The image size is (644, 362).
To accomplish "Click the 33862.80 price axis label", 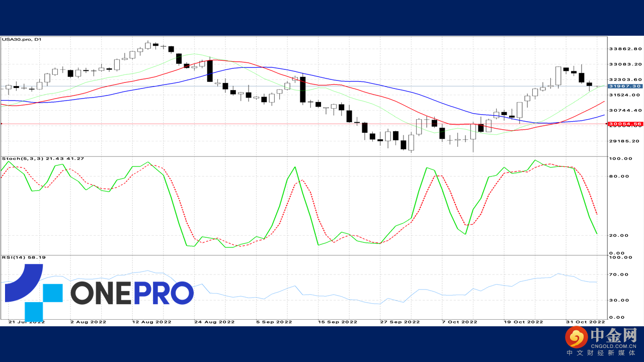I will pos(625,49).
